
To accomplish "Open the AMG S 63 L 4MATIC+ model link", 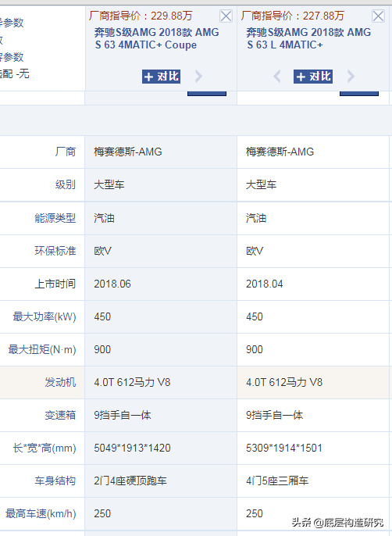I will pos(308,38).
